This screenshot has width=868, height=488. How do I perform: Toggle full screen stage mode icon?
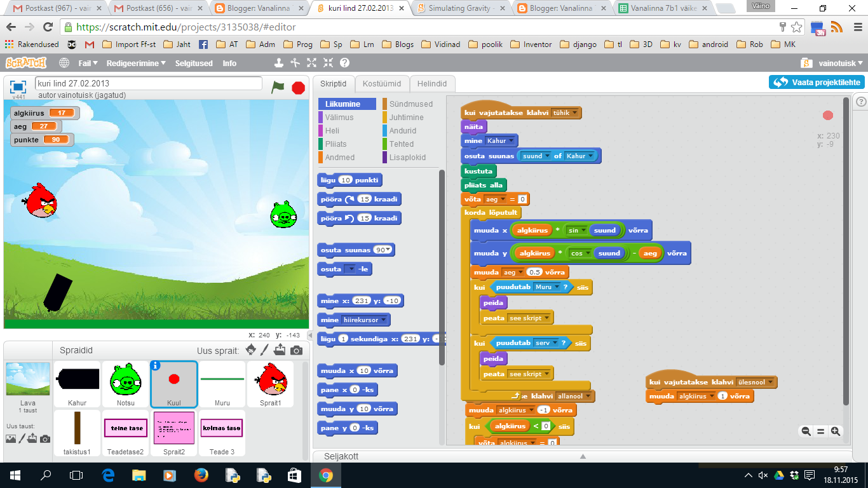click(18, 87)
